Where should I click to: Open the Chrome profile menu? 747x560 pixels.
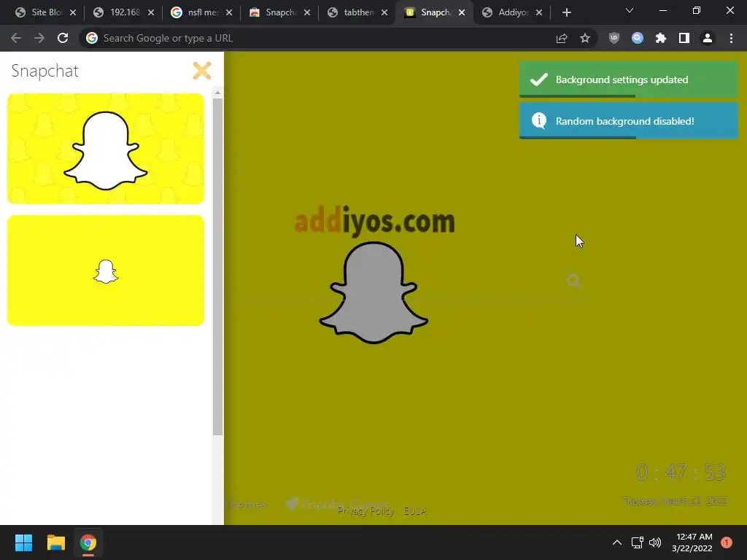click(x=708, y=38)
